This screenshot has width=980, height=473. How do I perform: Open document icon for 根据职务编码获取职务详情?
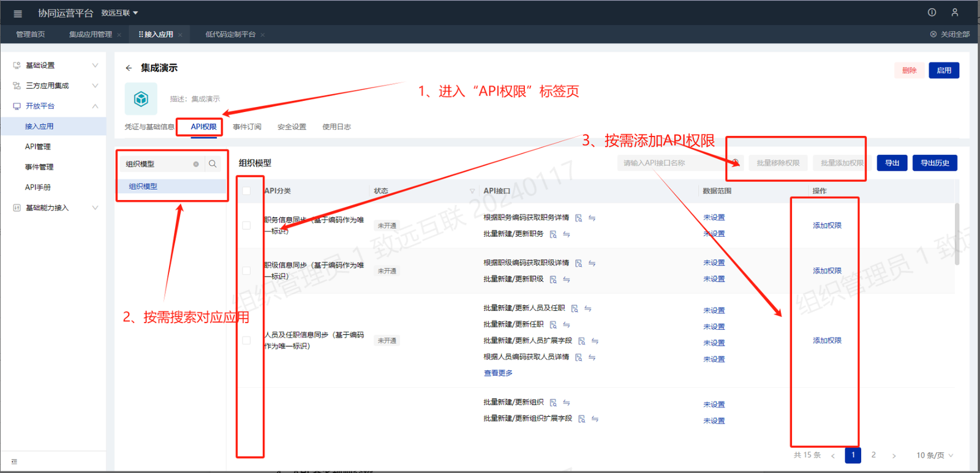point(578,218)
